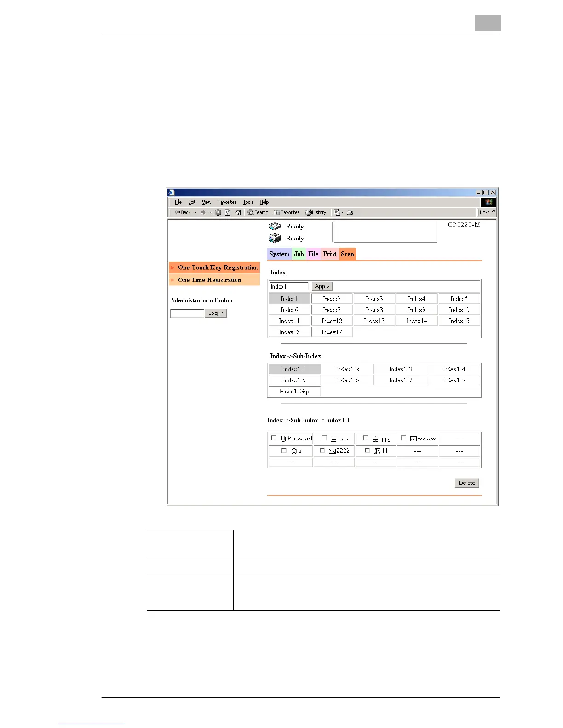Open One Time Registration link

[209, 279]
